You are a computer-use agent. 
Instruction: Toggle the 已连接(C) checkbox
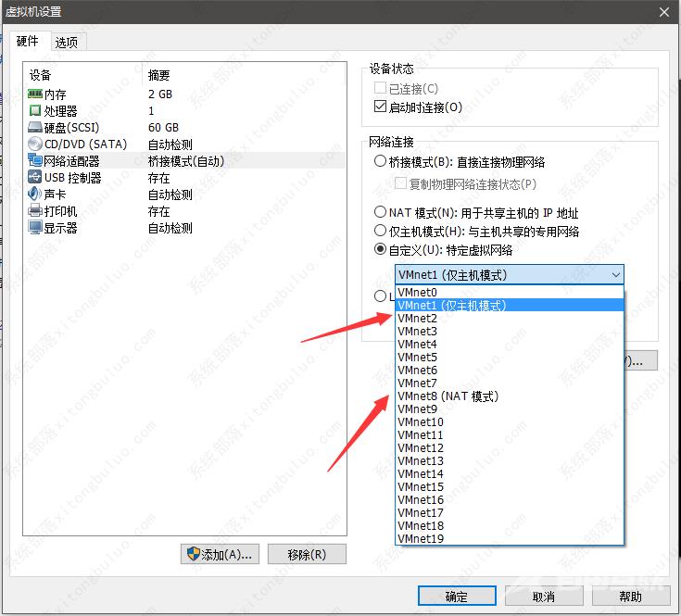tap(380, 88)
